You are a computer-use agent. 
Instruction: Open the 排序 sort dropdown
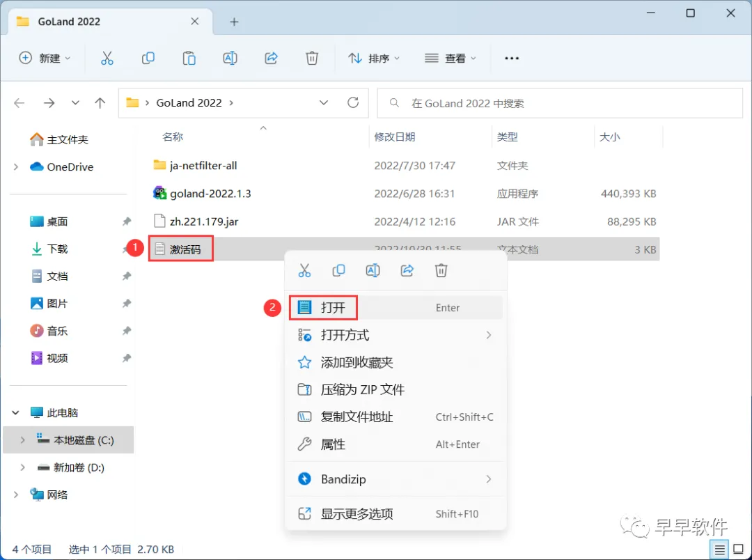[x=374, y=58]
